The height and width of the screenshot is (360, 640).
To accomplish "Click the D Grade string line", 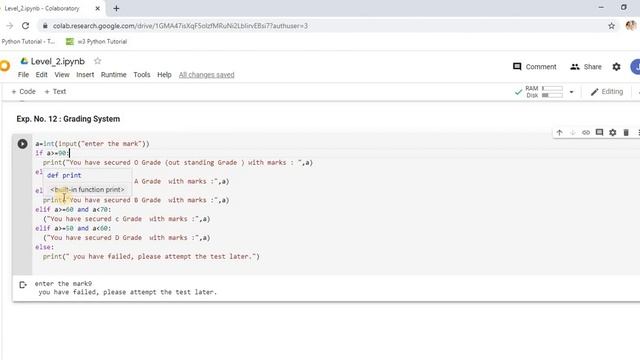I will (x=127, y=238).
